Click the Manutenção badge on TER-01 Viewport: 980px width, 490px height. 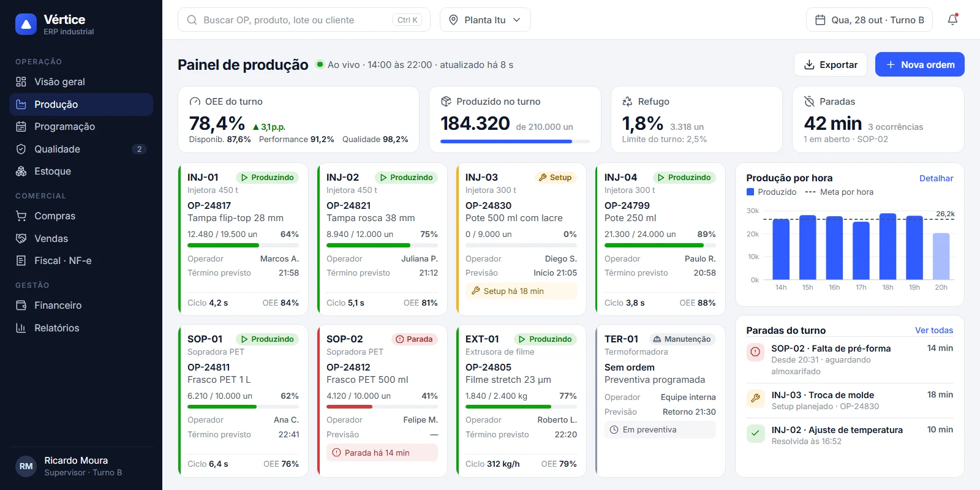682,339
